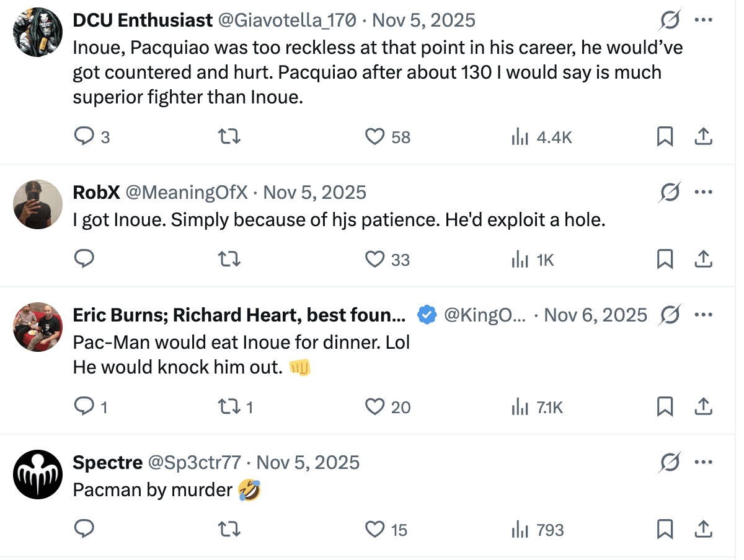This screenshot has width=744, height=560.
Task: Open more options on DCU Enthusiast tweet
Action: coord(703,20)
